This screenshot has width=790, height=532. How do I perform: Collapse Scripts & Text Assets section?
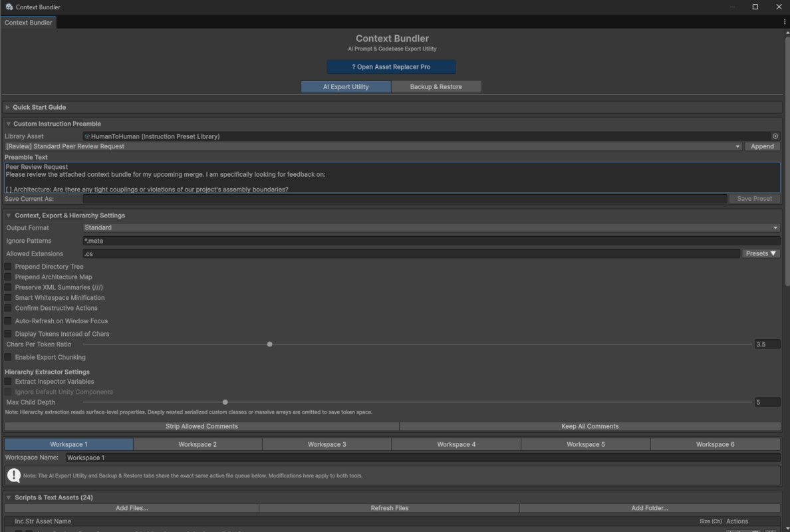[8, 497]
